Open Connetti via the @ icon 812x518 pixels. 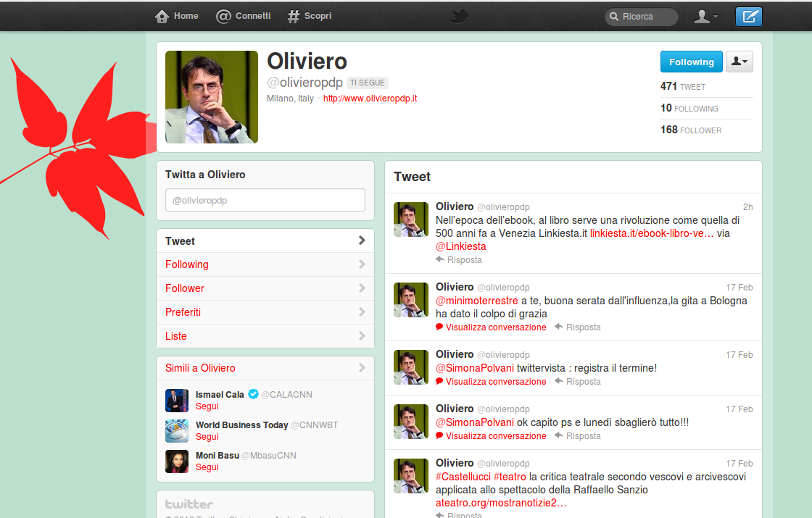click(x=224, y=16)
